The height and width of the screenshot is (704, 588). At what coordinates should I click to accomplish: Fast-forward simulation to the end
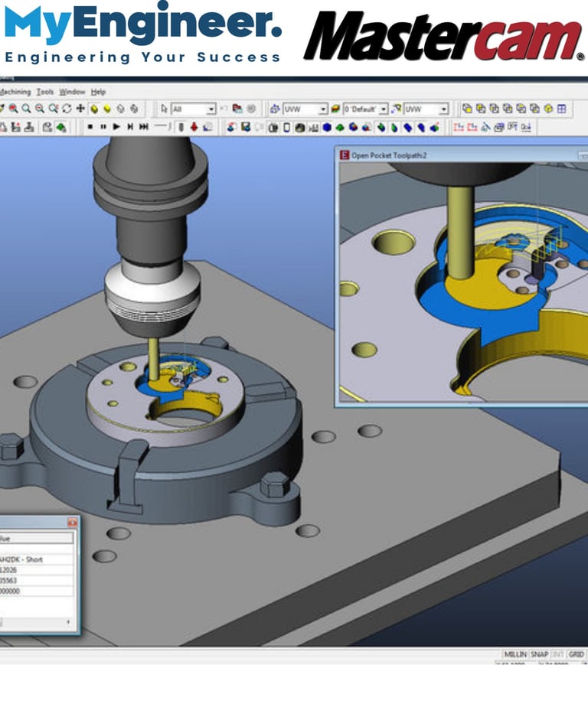[x=143, y=127]
